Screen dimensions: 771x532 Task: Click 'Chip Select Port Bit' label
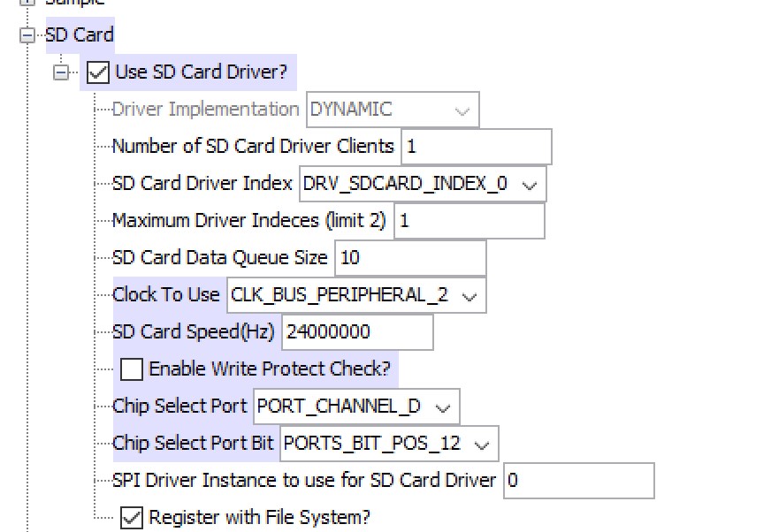(x=193, y=444)
